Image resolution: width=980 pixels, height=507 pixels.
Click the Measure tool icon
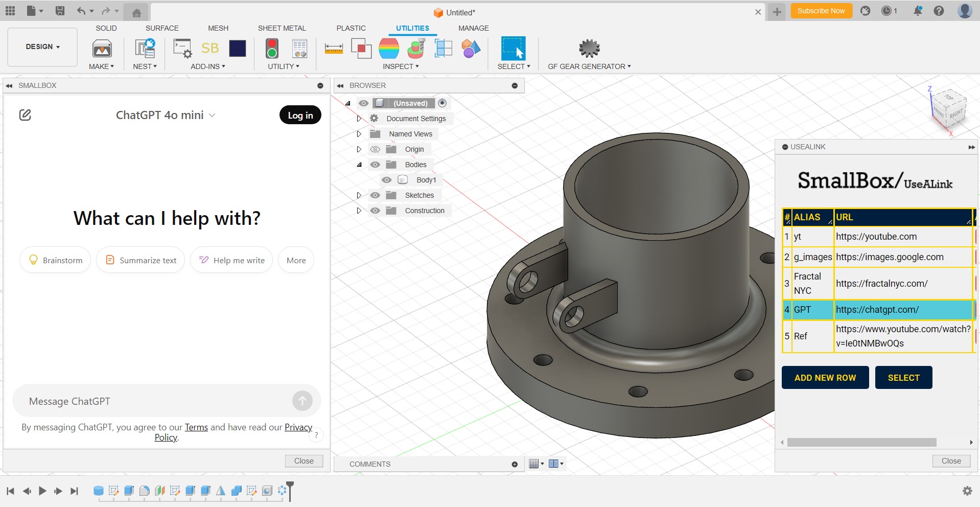[x=334, y=49]
